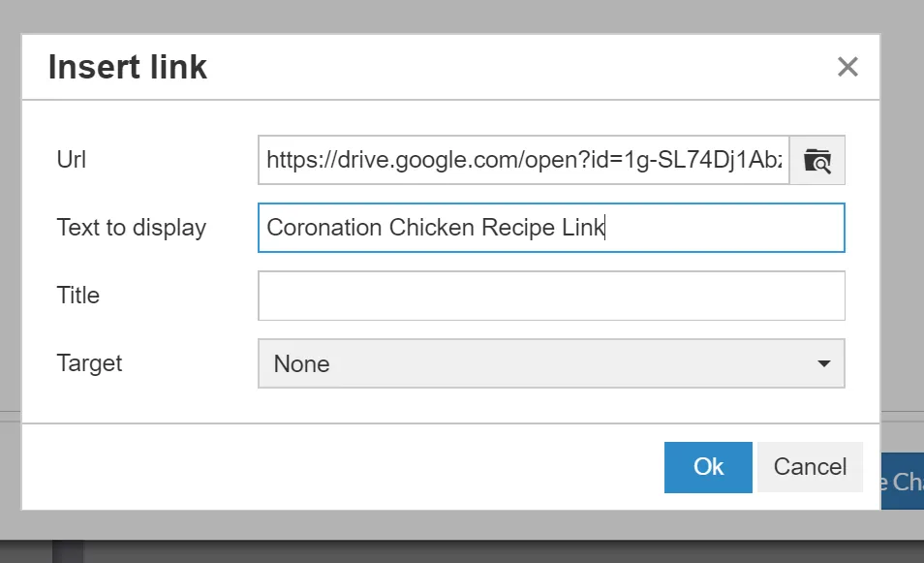Click the Google Drive link text in Url

point(523,160)
